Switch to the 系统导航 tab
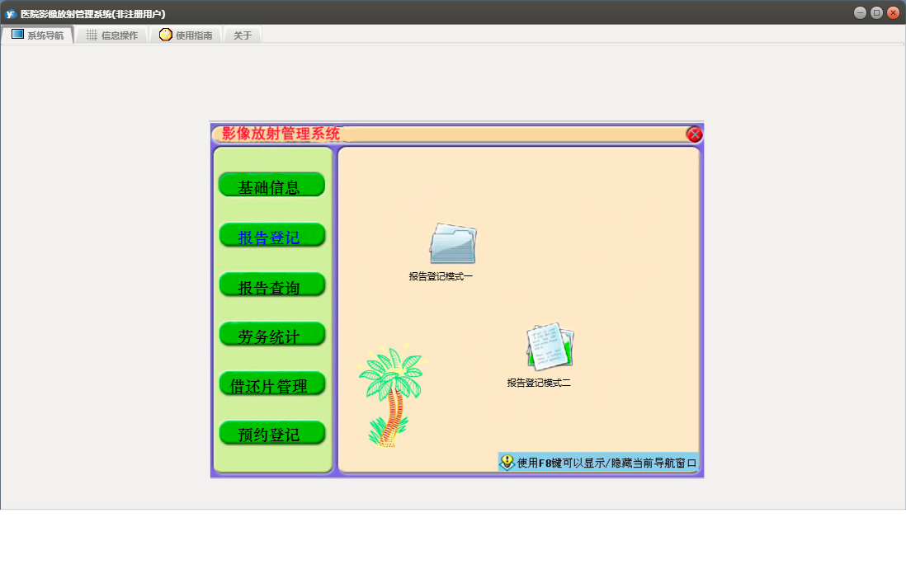The image size is (906, 588). coord(38,35)
